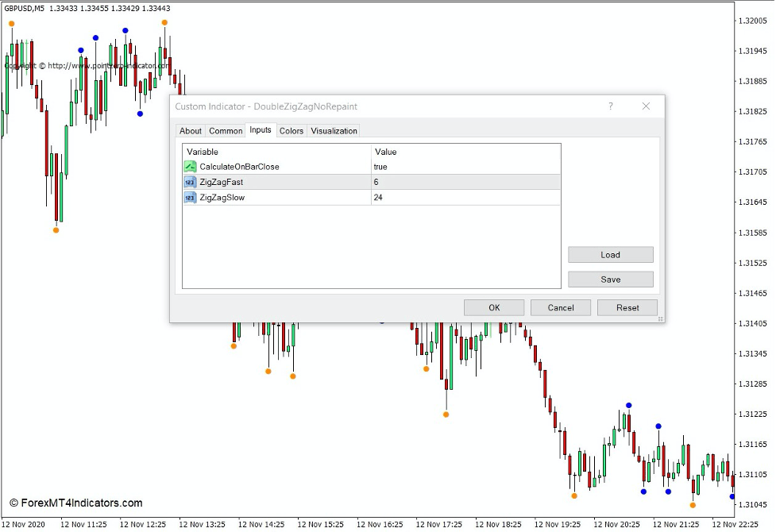Viewport: 776px width, 532px height.
Task: Confirm settings with the OK button
Action: click(x=494, y=307)
